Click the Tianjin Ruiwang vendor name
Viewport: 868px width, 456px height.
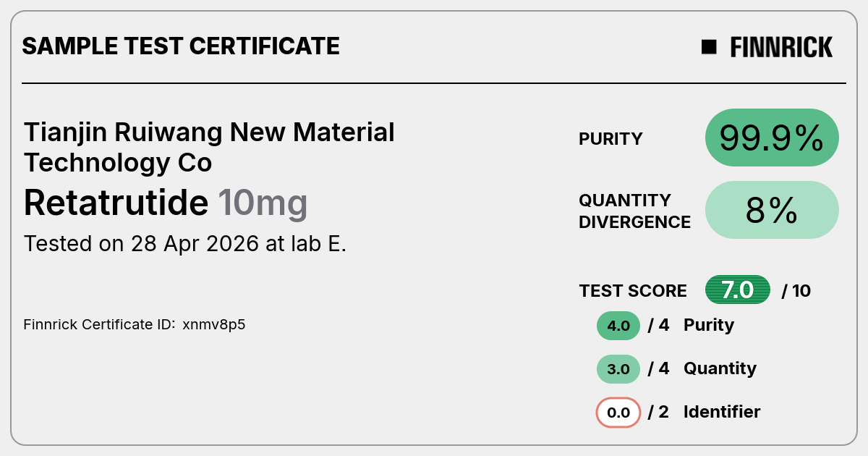click(x=210, y=148)
